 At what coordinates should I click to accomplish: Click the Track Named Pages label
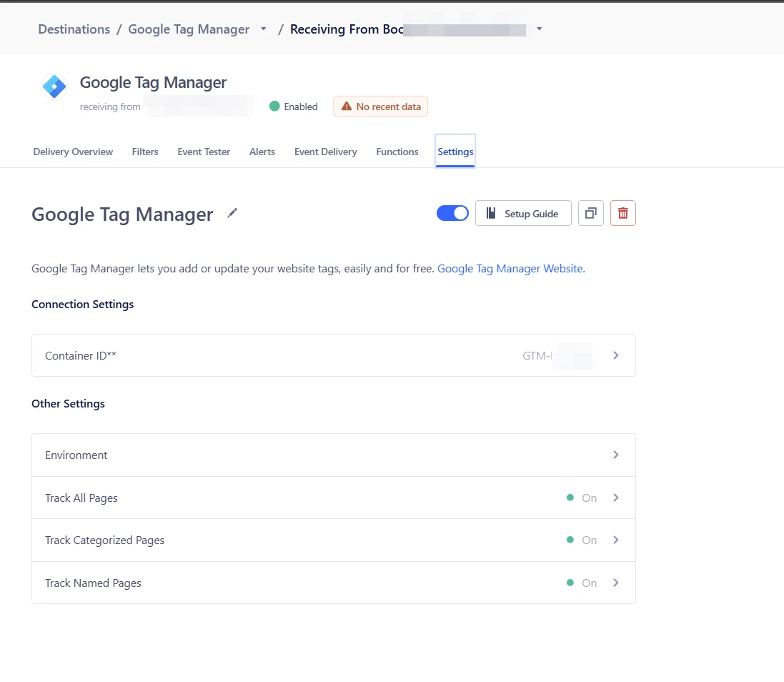pyautogui.click(x=93, y=583)
